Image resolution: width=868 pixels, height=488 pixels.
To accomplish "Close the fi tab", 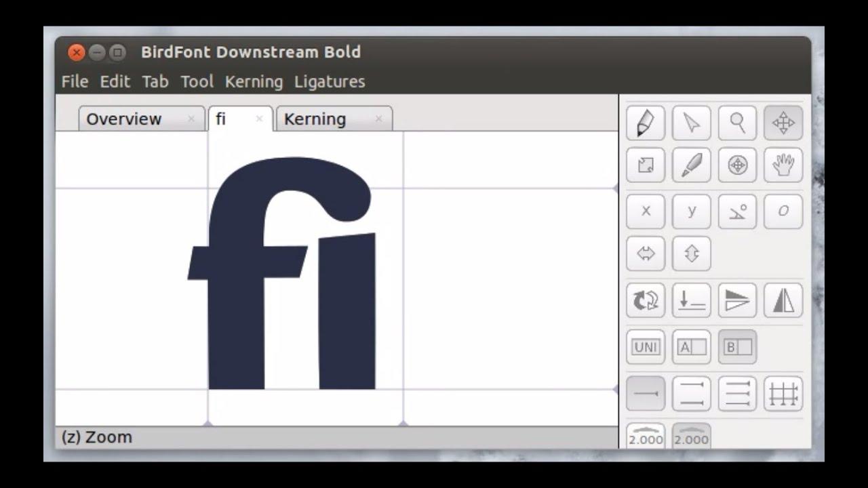I will (259, 119).
